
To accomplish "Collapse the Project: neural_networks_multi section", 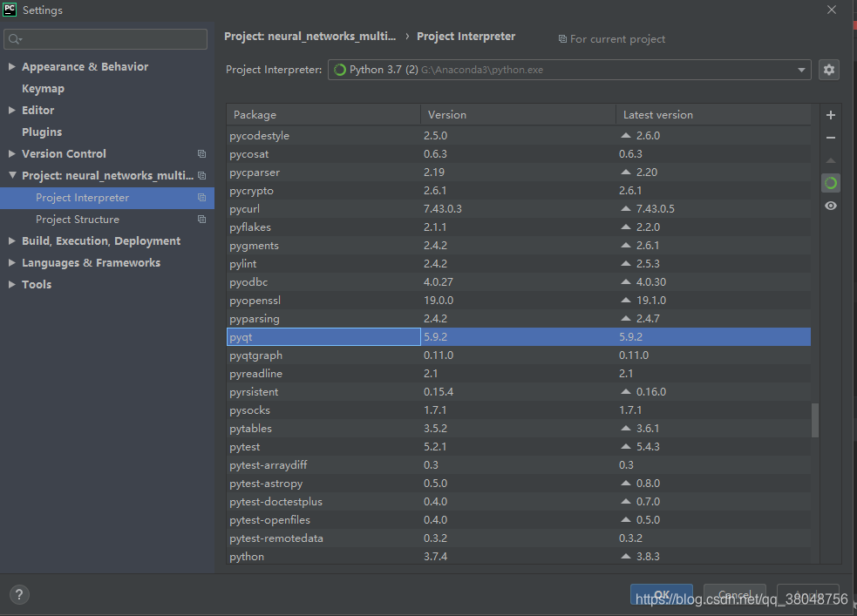I will pos(10,175).
